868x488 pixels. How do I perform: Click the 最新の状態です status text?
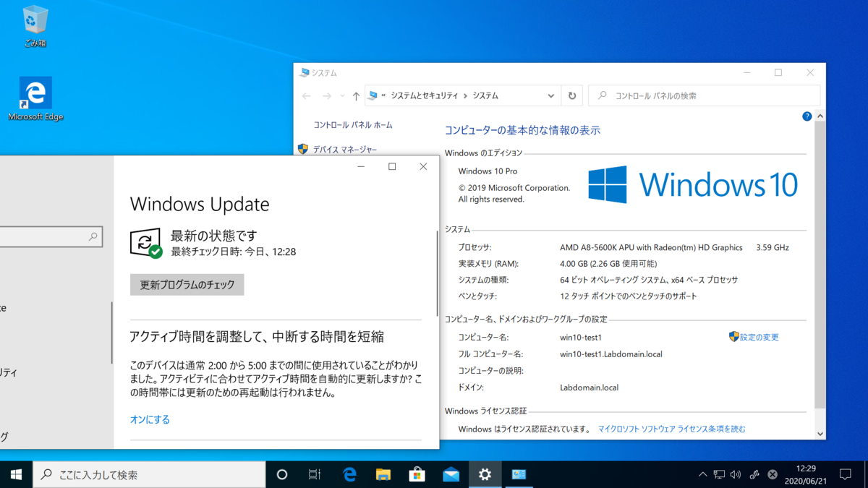tap(213, 236)
